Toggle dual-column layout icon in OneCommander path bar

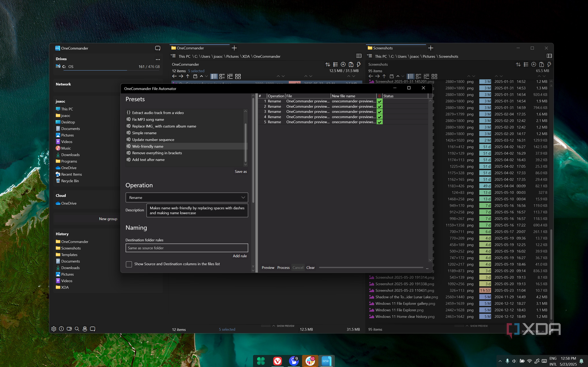click(x=359, y=56)
